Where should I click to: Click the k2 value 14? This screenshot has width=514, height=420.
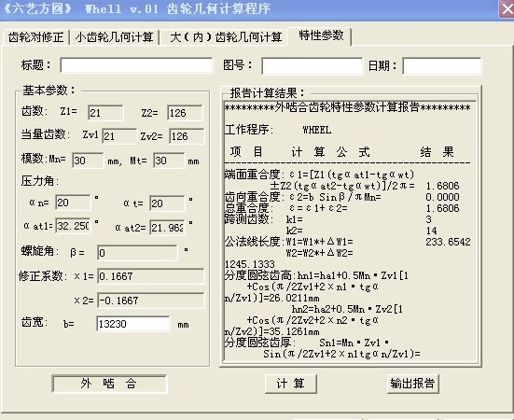click(x=431, y=231)
